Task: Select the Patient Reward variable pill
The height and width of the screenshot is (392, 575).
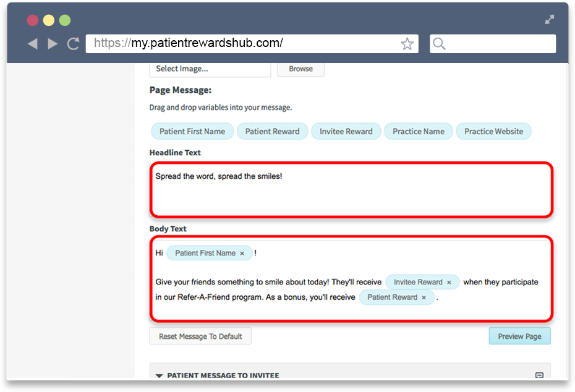Action: point(272,131)
